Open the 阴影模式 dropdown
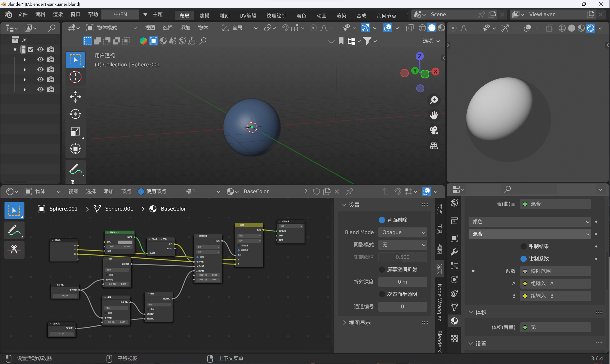Viewport: 610px width, 364px height. coord(403,245)
